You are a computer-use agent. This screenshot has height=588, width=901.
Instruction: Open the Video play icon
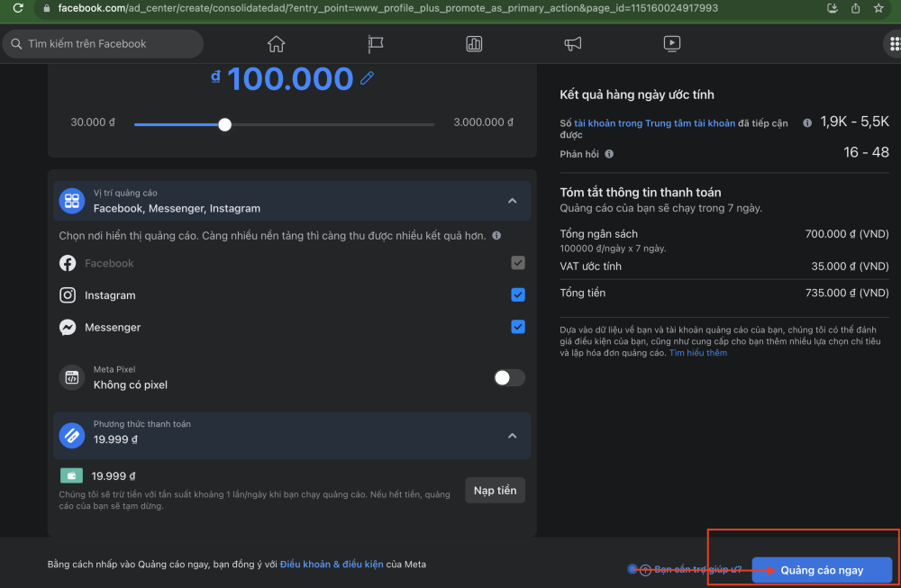pyautogui.click(x=672, y=43)
